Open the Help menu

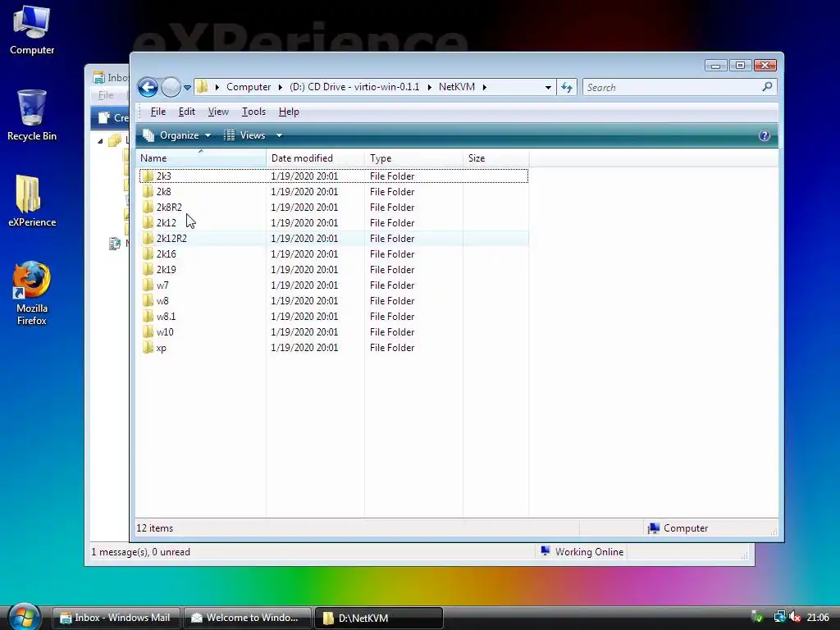(x=289, y=112)
